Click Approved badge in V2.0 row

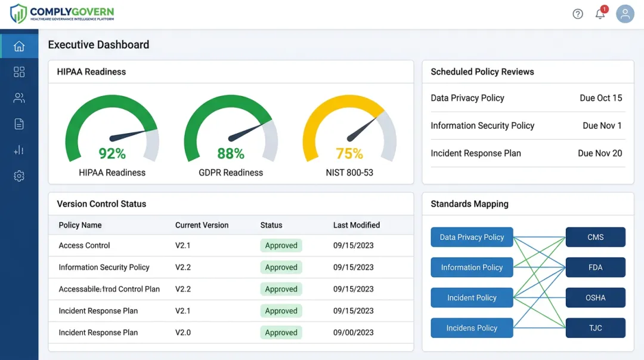click(x=281, y=333)
